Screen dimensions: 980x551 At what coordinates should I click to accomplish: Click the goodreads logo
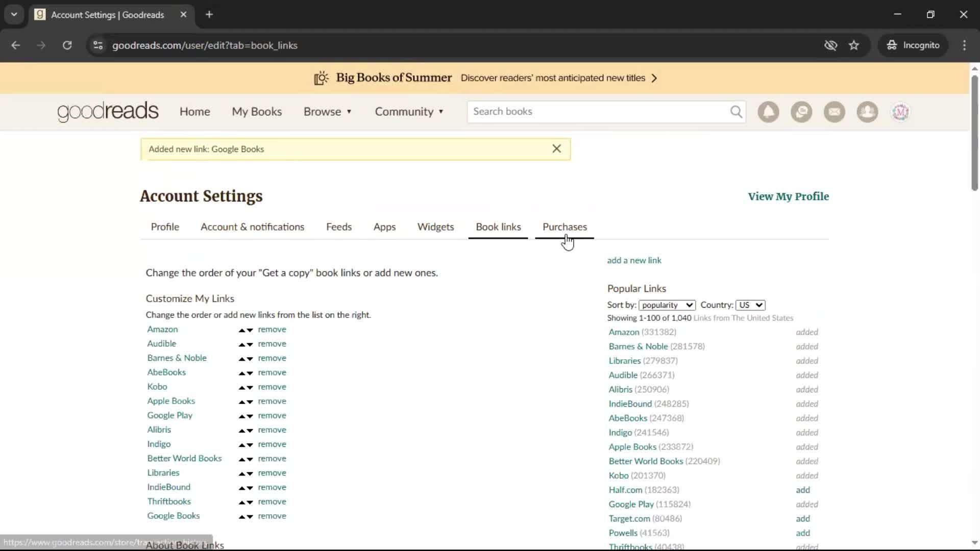[x=108, y=112]
